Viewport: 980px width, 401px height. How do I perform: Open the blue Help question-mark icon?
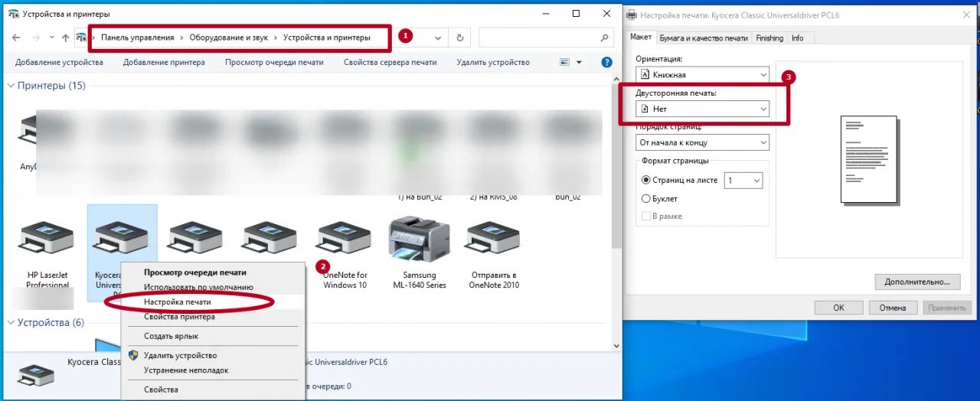pos(606,63)
